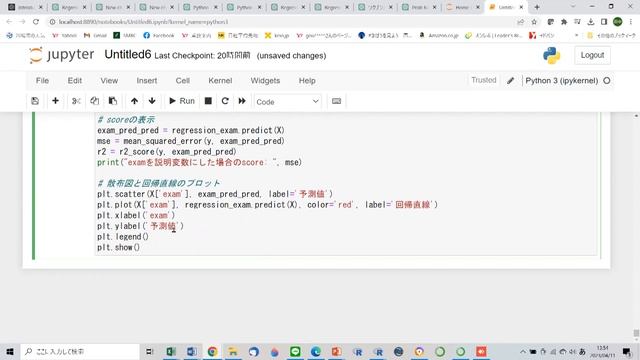The height and width of the screenshot is (360, 640).
Task: Open Word from the taskbar
Action: pyautogui.click(x=192, y=351)
